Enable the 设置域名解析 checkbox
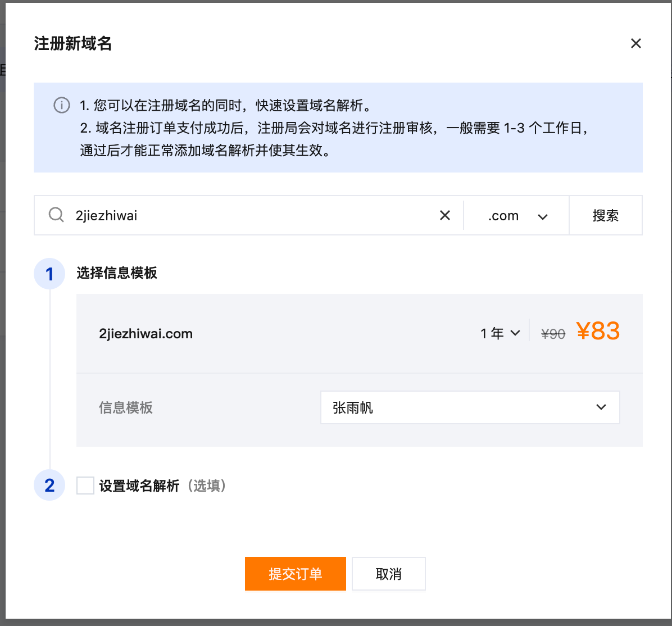672x626 pixels. click(x=85, y=486)
